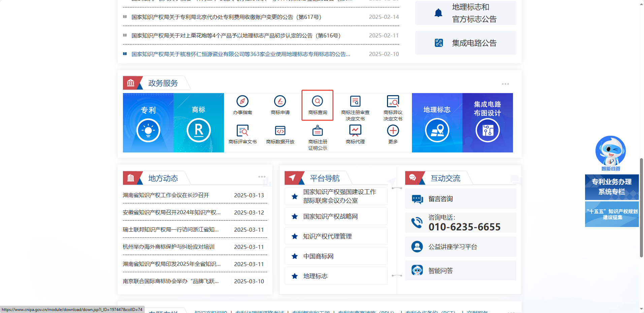Open the 办事指南 compass icon
The image size is (644, 313).
click(x=243, y=102)
